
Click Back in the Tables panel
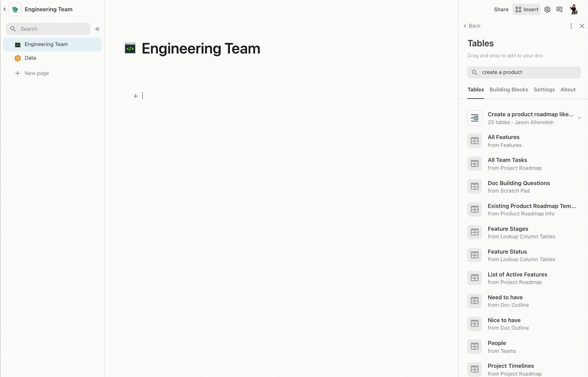(472, 26)
